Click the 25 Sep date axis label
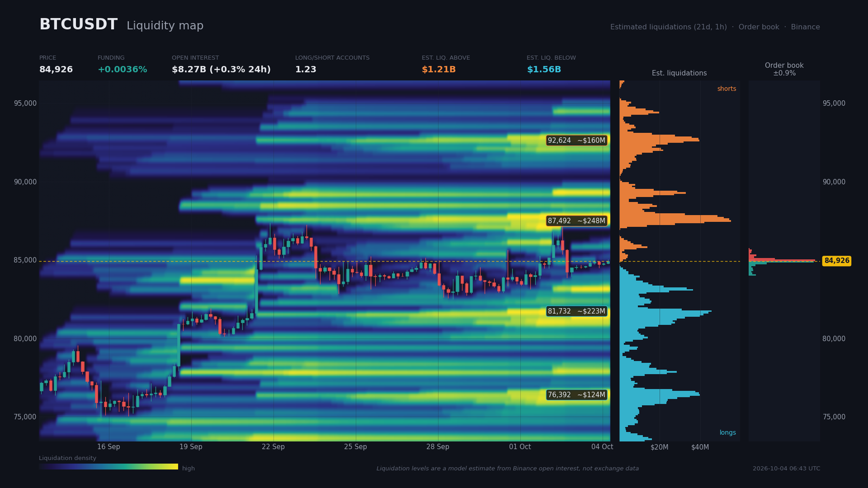This screenshot has height=488, width=868. (x=355, y=447)
